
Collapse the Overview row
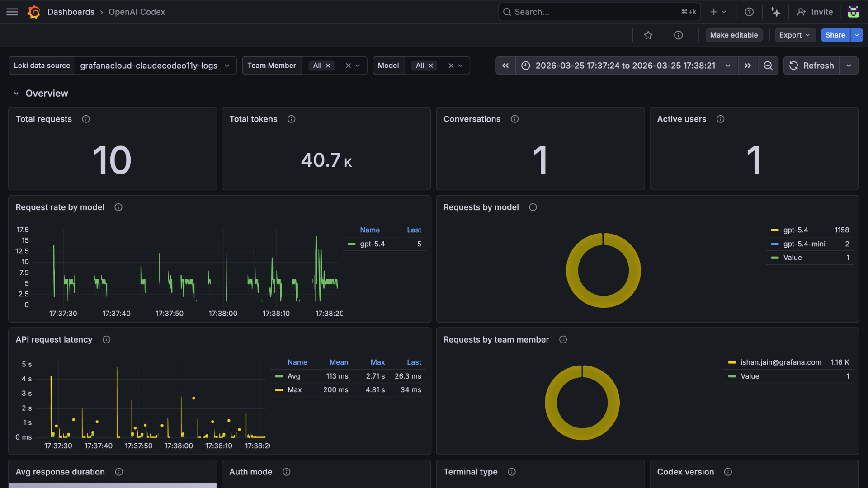(x=16, y=94)
